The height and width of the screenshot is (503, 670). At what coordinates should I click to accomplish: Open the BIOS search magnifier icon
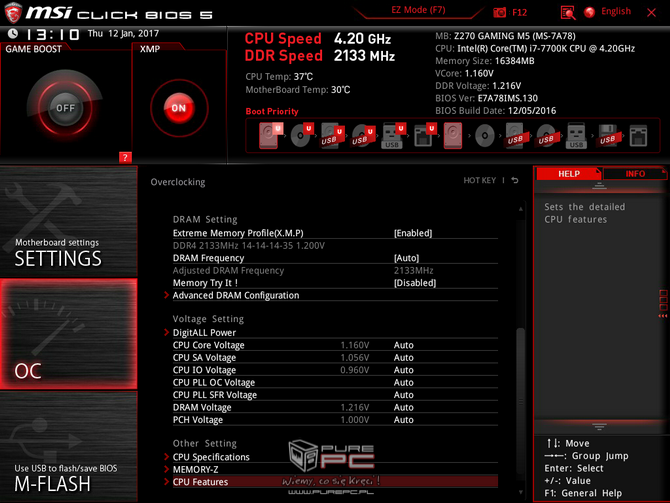(x=567, y=12)
